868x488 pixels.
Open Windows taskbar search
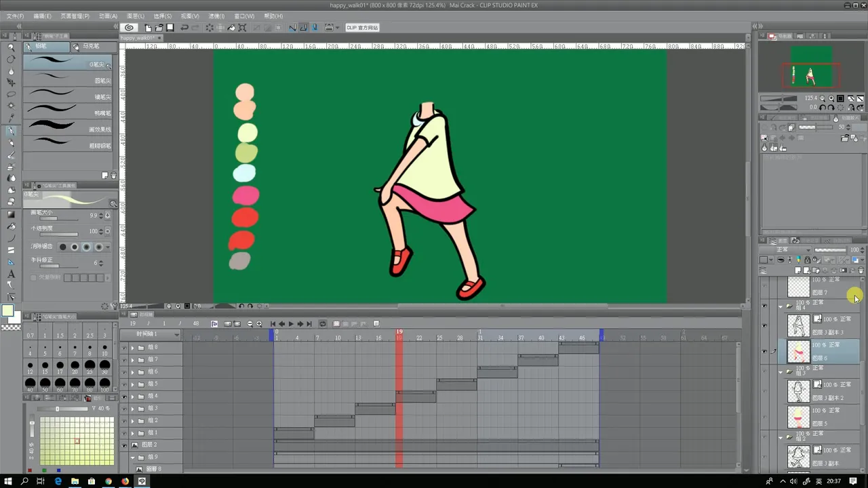(x=24, y=481)
